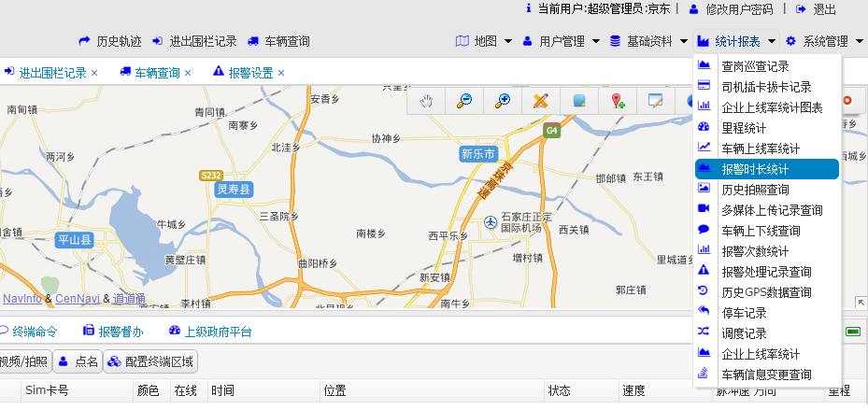Select the ruler and pencil measure tool
The width and height of the screenshot is (868, 410).
click(x=540, y=101)
